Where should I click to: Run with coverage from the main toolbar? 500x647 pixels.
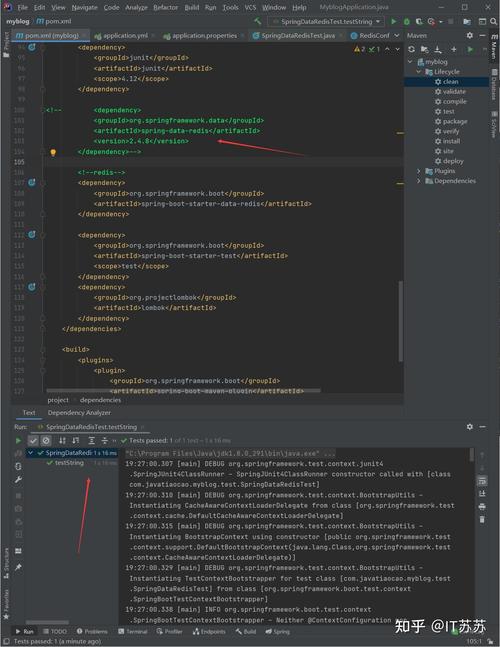coord(419,21)
